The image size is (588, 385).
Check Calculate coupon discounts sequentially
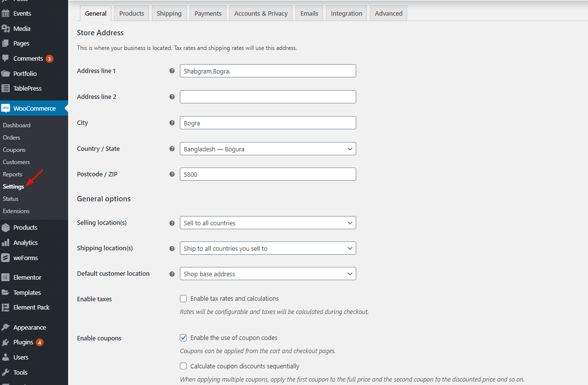(183, 366)
